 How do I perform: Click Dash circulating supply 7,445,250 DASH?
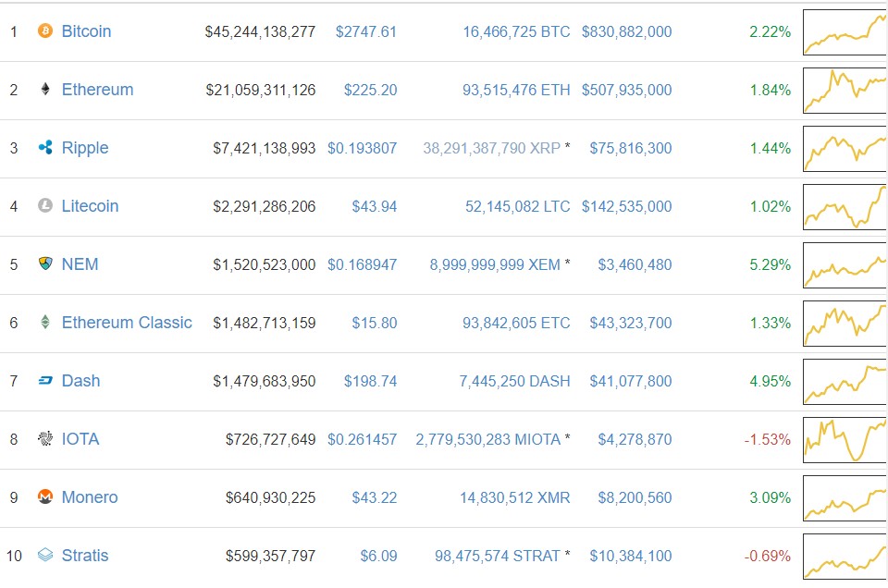click(514, 381)
